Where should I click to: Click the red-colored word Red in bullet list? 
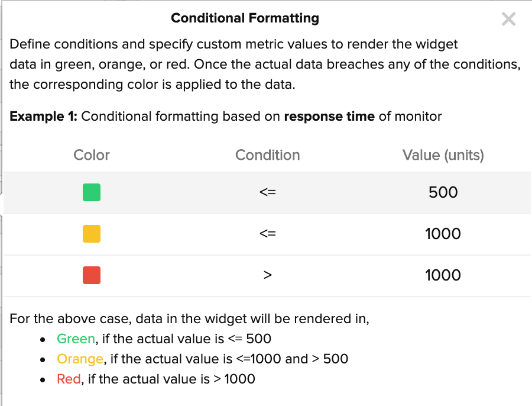[x=69, y=379]
